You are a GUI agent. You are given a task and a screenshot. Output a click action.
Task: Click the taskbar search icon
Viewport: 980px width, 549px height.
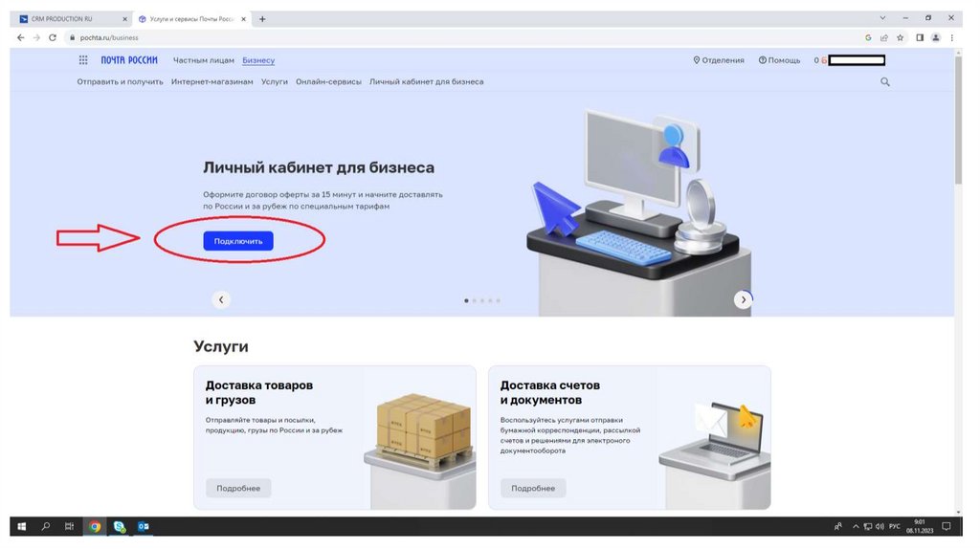click(46, 526)
